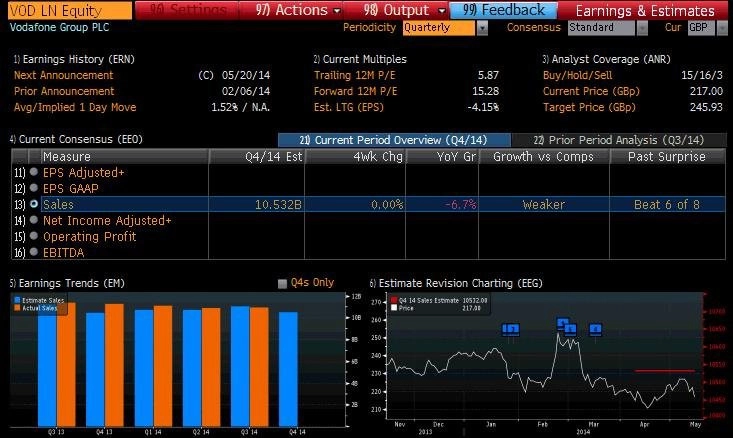Select the EPS Adjusted+ radio button
This screenshot has height=438, width=733.
pos(34,172)
